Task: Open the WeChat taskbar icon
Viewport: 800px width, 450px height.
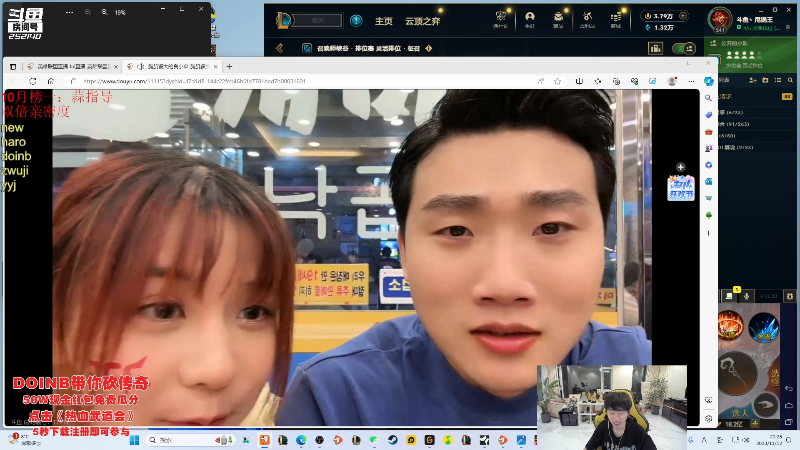Action: click(x=374, y=440)
